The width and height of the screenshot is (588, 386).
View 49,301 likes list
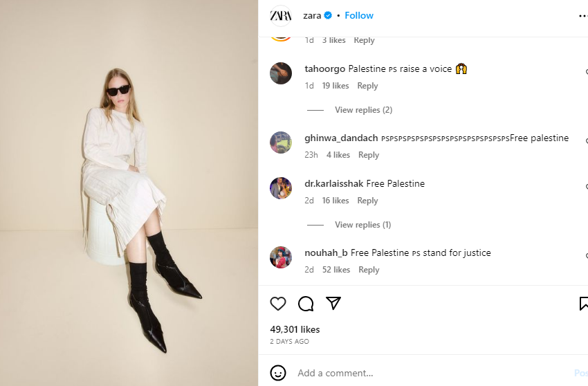pos(295,329)
